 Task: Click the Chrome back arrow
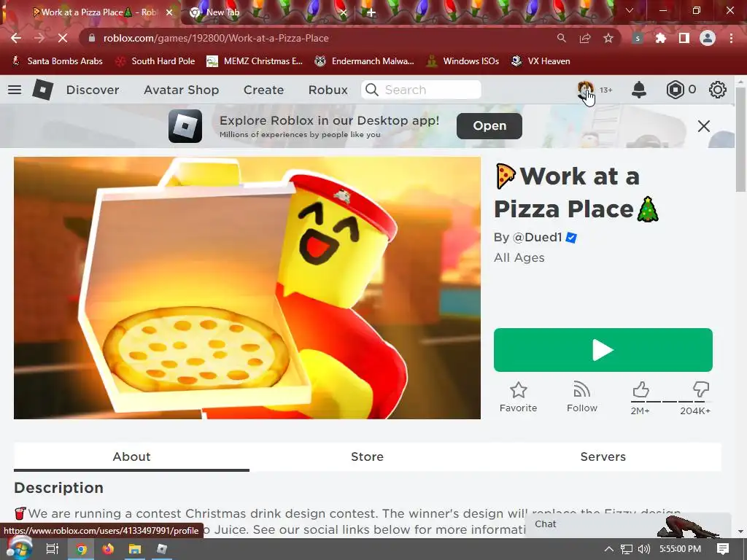[x=16, y=38]
